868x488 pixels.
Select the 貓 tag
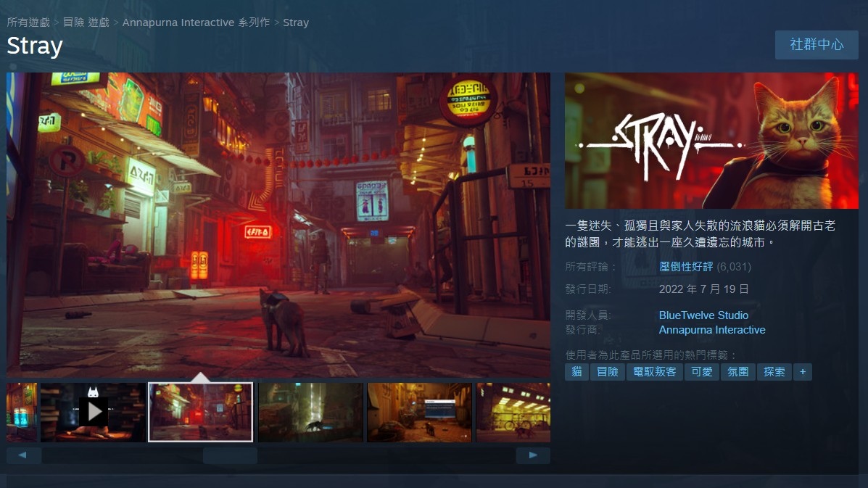pyautogui.click(x=576, y=372)
